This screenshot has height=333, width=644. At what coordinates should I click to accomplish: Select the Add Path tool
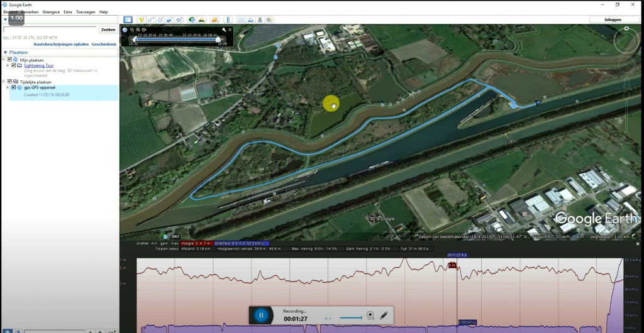click(x=160, y=19)
